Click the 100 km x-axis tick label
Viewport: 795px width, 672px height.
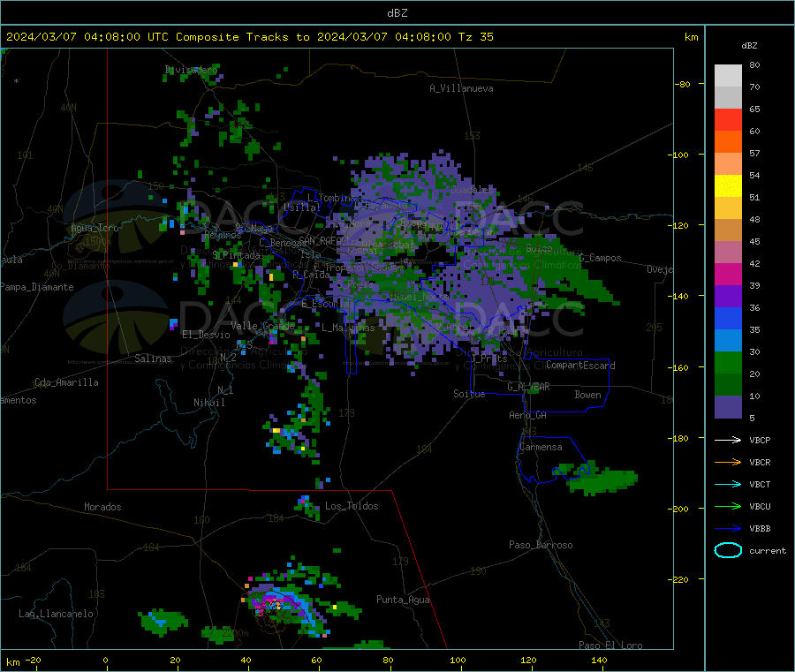click(x=458, y=660)
